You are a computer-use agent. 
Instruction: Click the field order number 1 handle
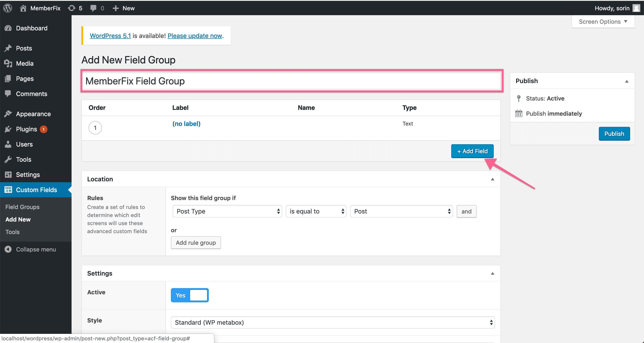click(95, 128)
